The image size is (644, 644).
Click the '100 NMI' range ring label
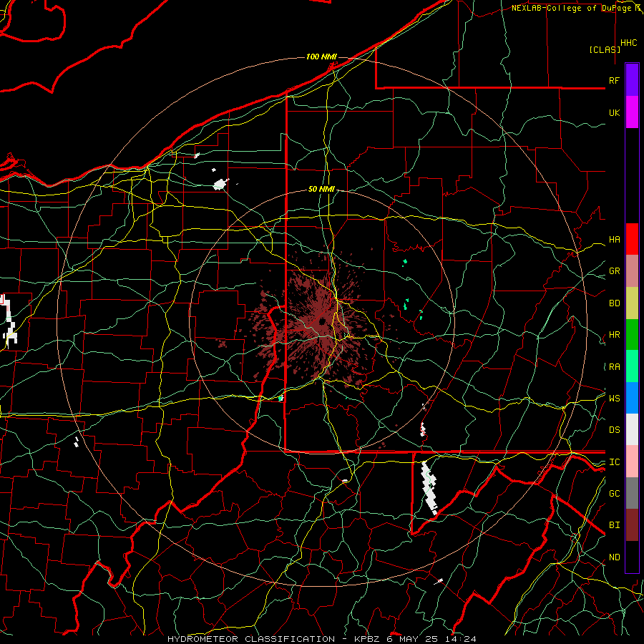click(321, 57)
